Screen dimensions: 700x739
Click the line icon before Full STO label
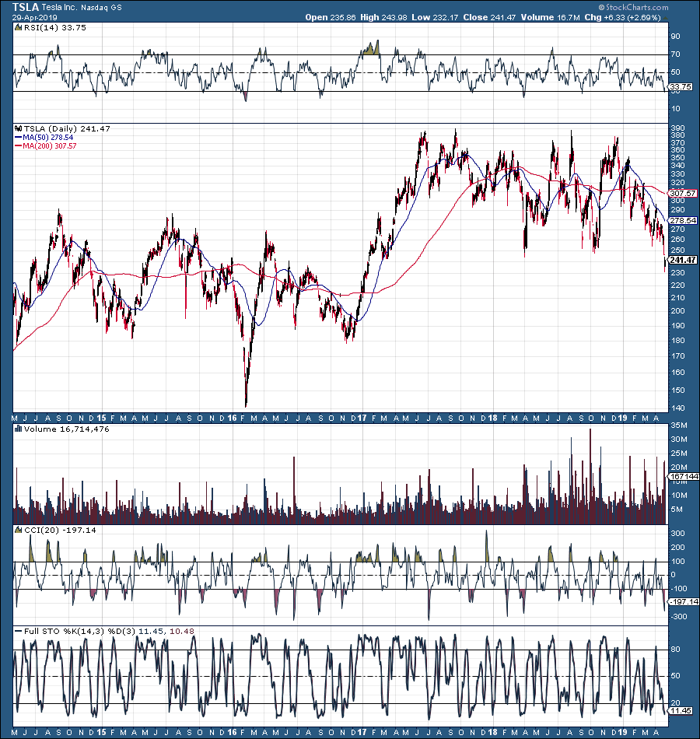pyautogui.click(x=19, y=631)
